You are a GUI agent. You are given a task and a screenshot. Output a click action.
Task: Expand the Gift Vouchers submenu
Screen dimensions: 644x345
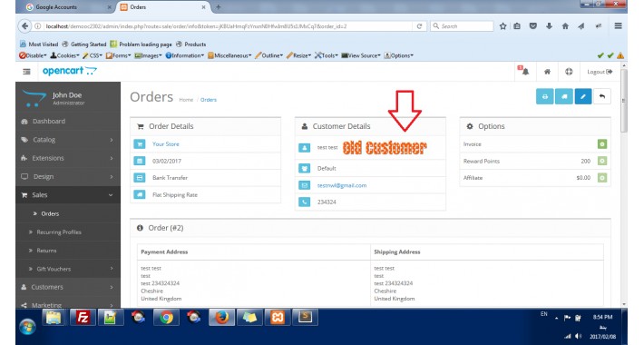[x=68, y=269]
